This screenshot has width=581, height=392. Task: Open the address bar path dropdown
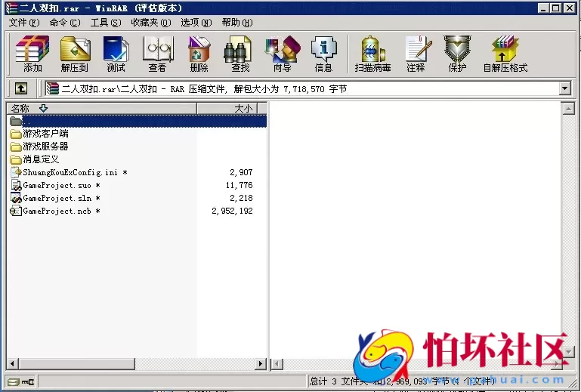(564, 88)
